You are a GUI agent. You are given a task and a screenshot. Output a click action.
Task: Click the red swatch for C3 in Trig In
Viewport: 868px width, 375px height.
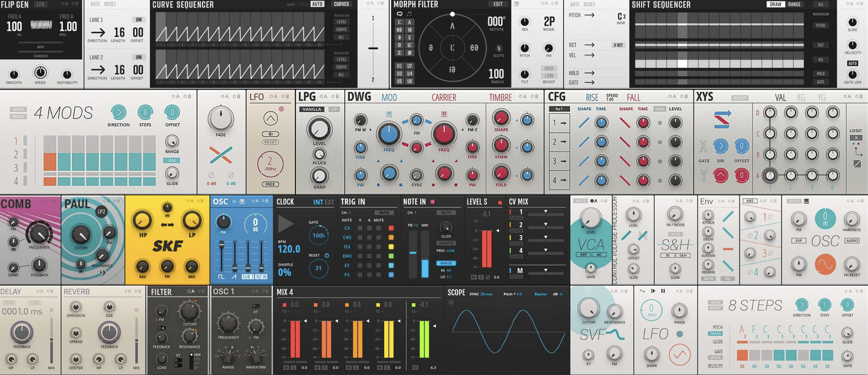[x=391, y=228]
